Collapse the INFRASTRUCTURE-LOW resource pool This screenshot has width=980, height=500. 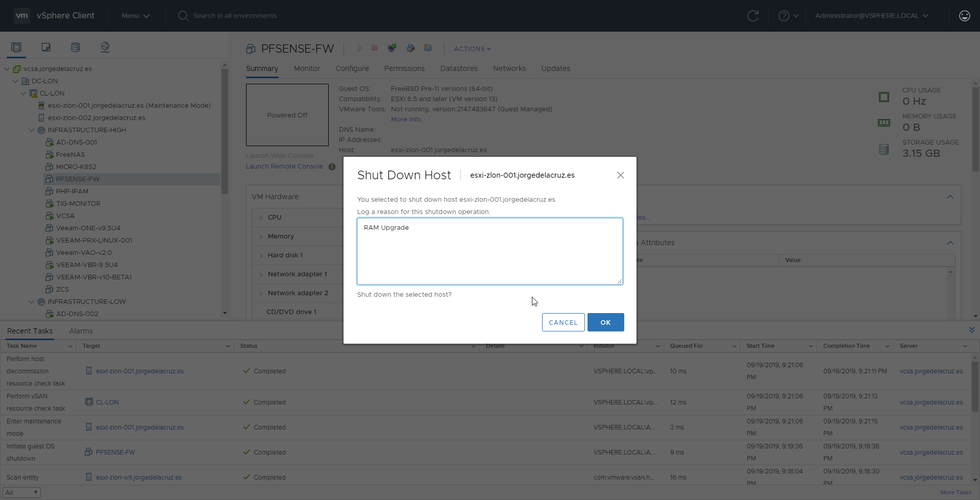32,302
